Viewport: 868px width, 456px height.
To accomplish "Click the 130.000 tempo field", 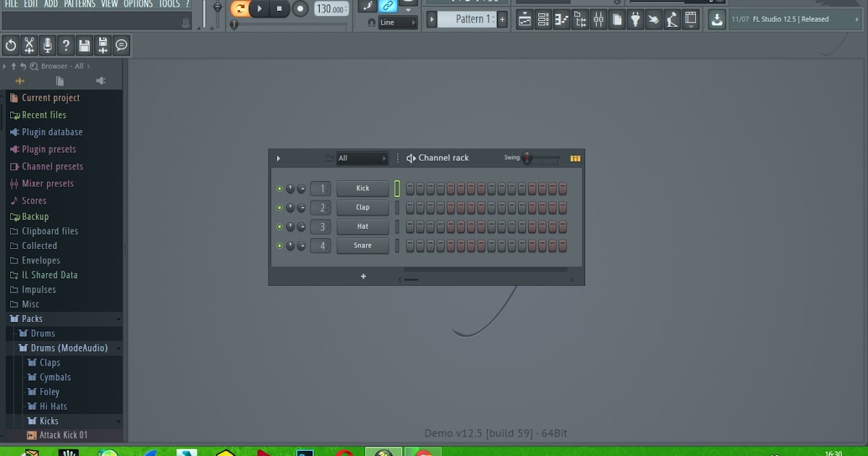I will pyautogui.click(x=331, y=9).
